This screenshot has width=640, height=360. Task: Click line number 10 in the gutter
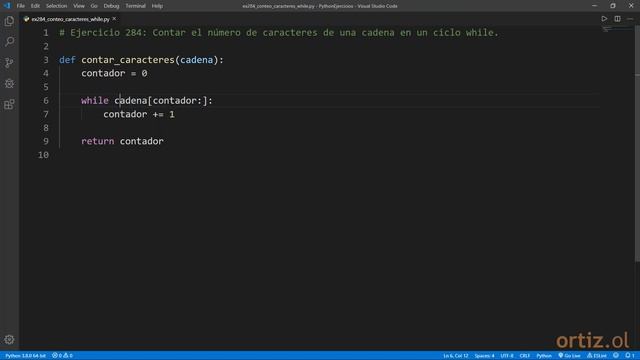[43, 155]
